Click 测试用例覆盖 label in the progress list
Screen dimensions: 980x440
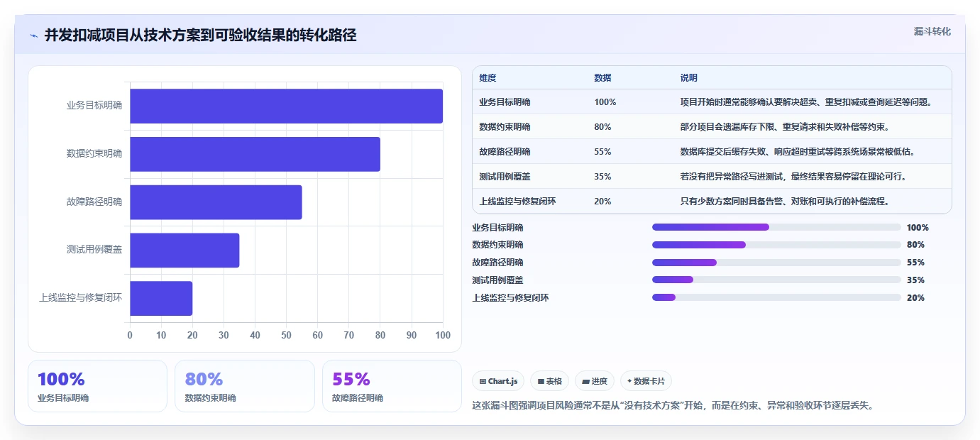[x=497, y=280]
